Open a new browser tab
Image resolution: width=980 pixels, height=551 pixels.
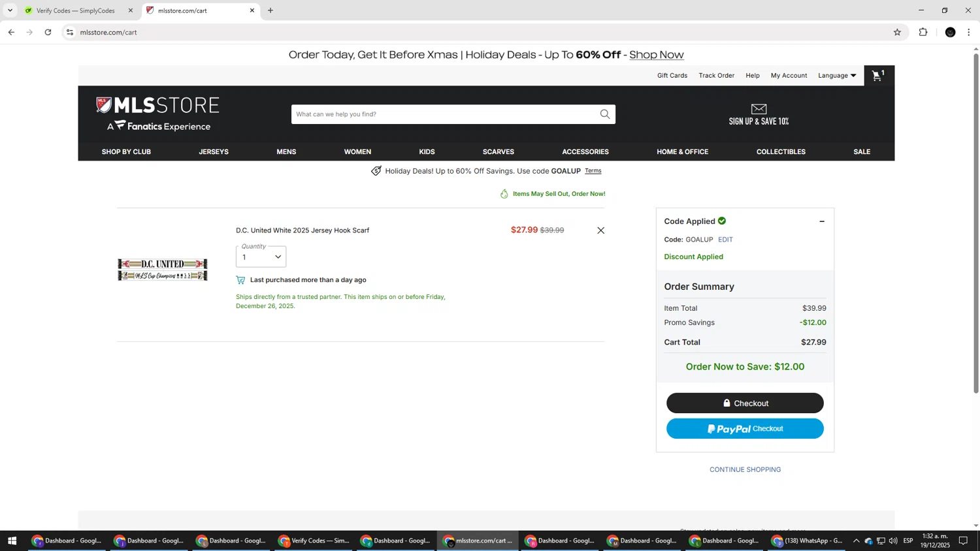(270, 10)
